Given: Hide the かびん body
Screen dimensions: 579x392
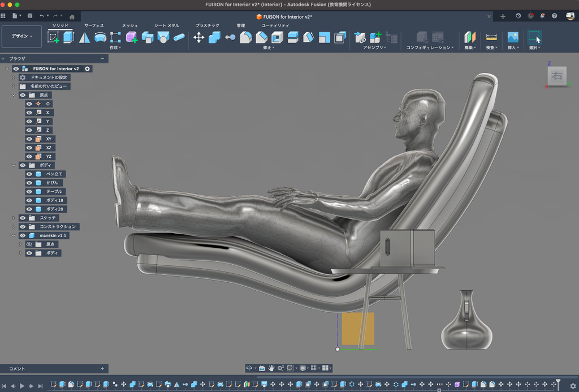Looking at the screenshot, I should coord(29,183).
